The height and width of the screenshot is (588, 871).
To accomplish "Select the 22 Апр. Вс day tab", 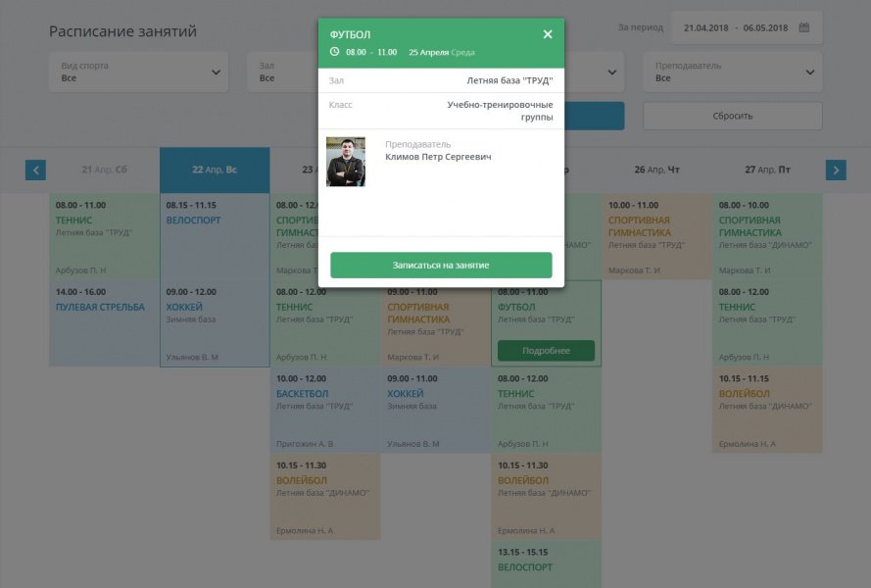I will (215, 170).
